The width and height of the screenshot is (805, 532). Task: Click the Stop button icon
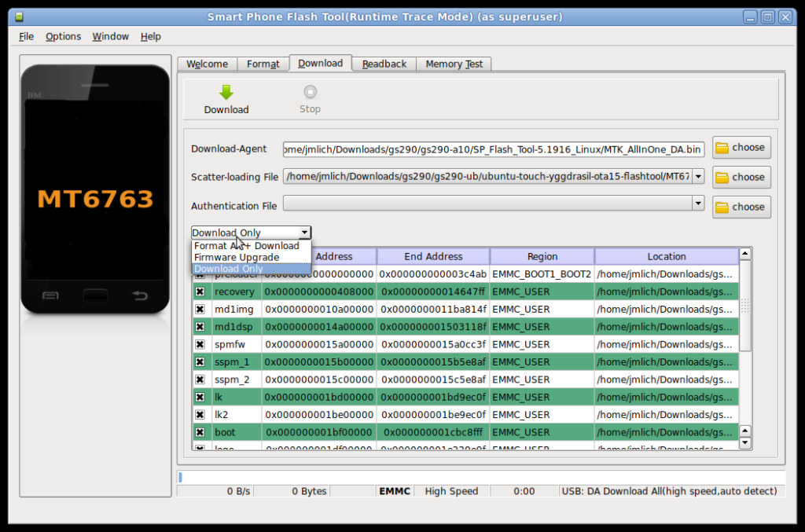click(310, 92)
